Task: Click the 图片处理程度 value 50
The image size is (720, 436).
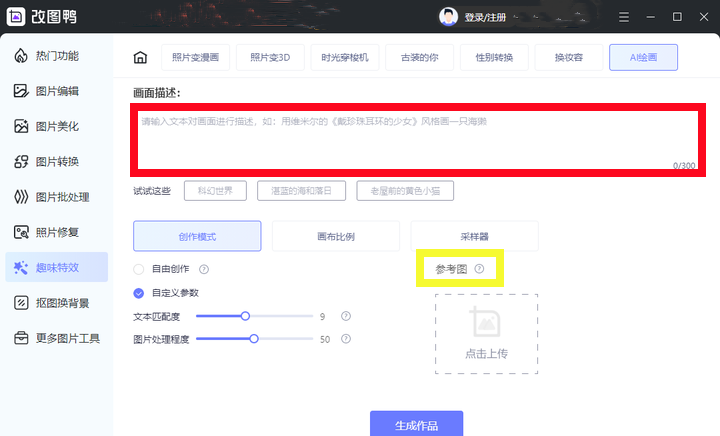Action: 325,339
